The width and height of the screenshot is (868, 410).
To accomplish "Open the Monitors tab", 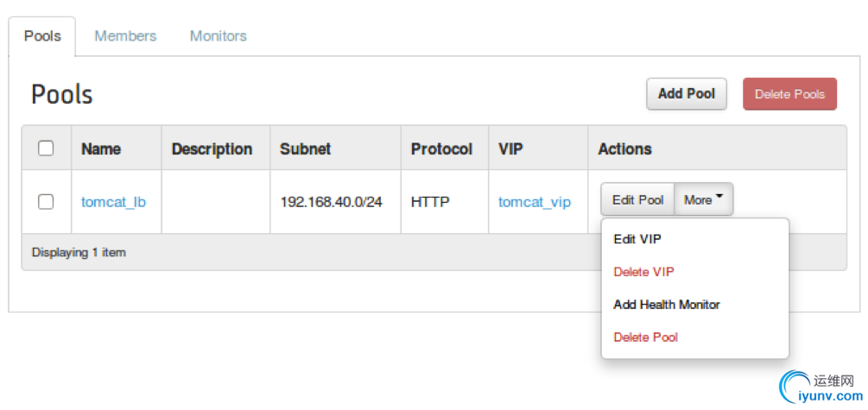I will (x=218, y=36).
